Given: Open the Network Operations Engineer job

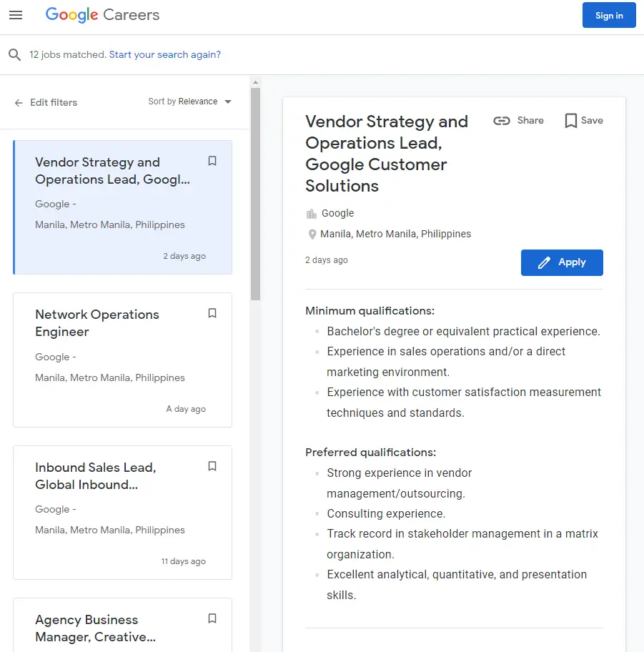Looking at the screenshot, I should [123, 360].
